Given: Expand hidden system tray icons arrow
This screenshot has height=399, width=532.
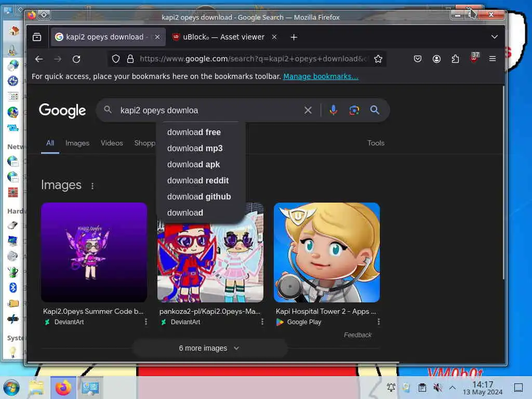Looking at the screenshot, I should click(x=453, y=387).
